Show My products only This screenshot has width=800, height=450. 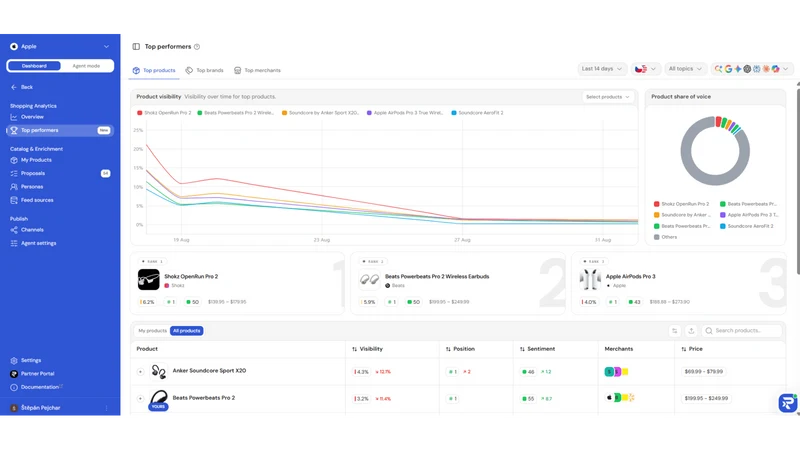(x=153, y=331)
